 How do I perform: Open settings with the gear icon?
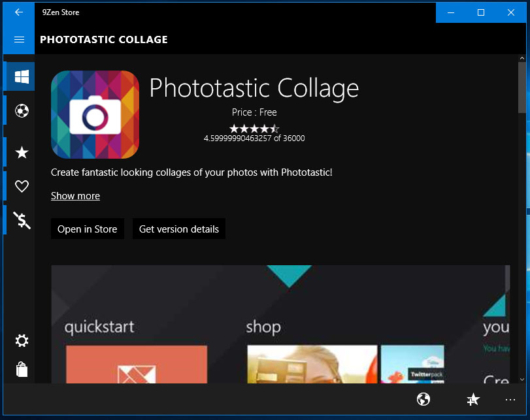coord(22,340)
